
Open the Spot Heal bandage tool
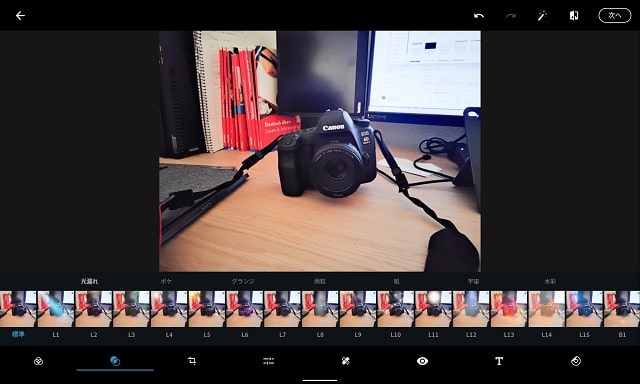pyautogui.click(x=345, y=361)
